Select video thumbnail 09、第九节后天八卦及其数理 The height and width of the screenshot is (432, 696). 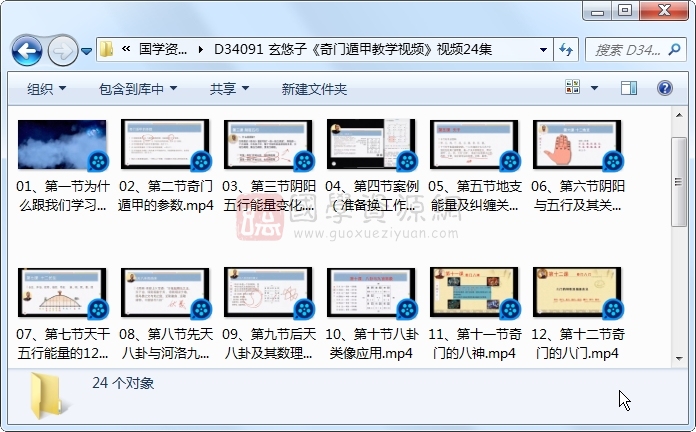(269, 293)
